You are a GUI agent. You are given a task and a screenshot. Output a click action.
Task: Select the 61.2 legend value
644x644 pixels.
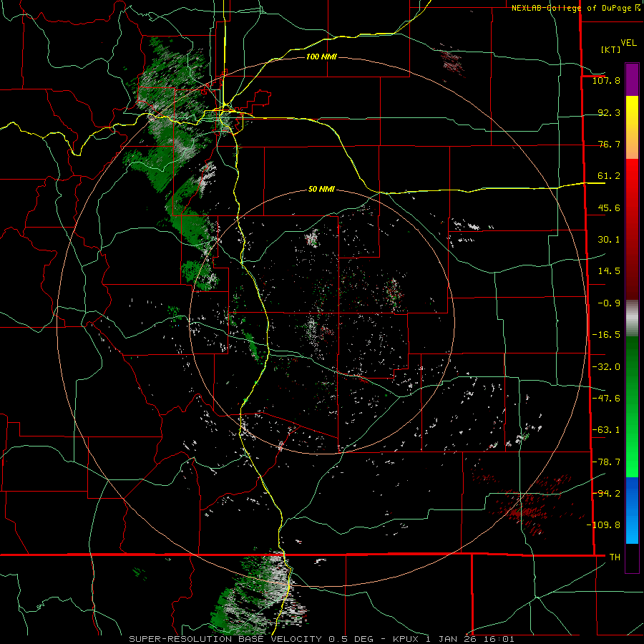coord(609,176)
